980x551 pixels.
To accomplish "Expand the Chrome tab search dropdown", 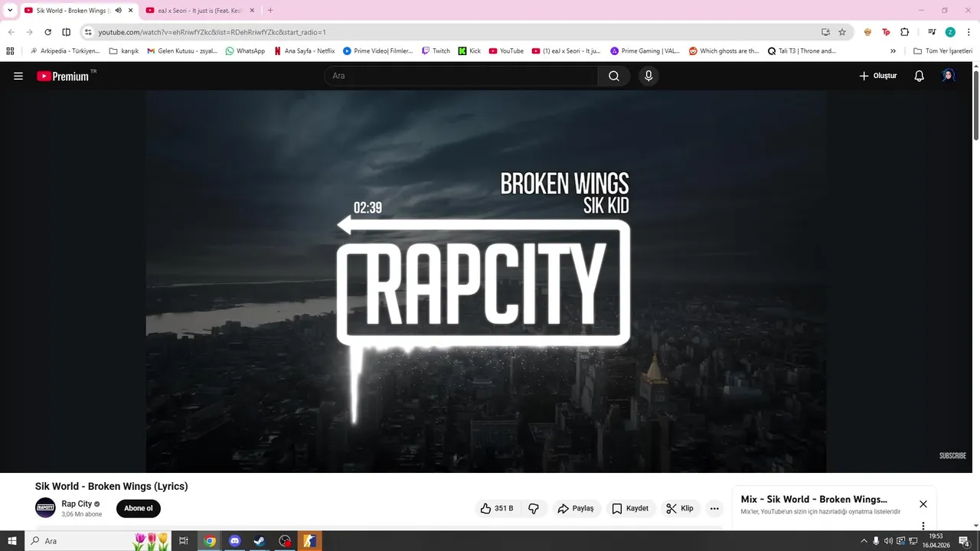I will [x=10, y=11].
